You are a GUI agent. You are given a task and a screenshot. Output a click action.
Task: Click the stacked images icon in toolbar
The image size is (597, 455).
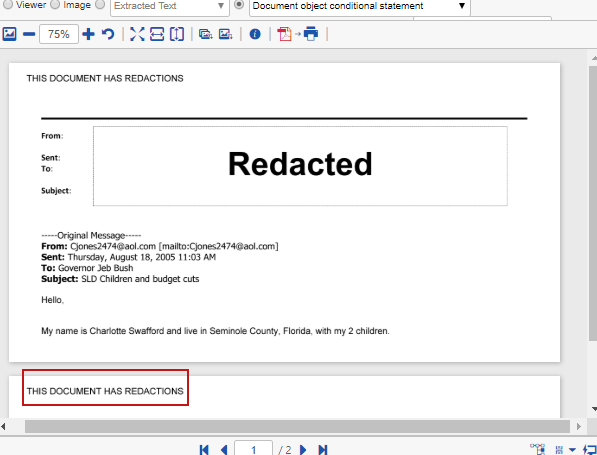coord(206,34)
